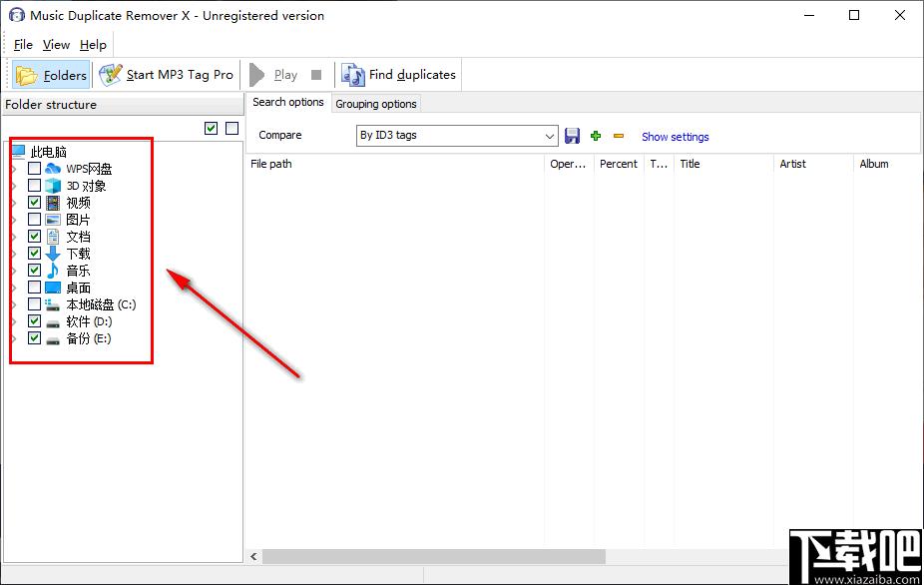Click the save settings floppy icon
The image size is (924, 585).
[x=572, y=136]
